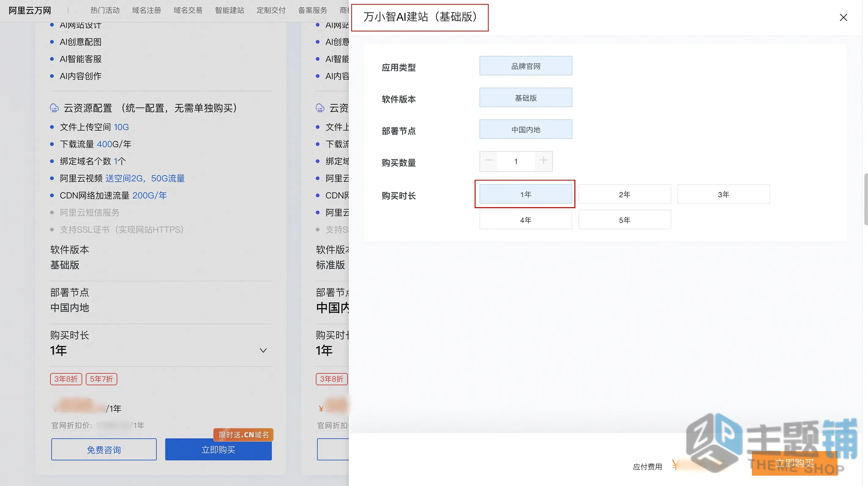
Task: Click the 3年8折 tag on the second card
Action: (332, 379)
